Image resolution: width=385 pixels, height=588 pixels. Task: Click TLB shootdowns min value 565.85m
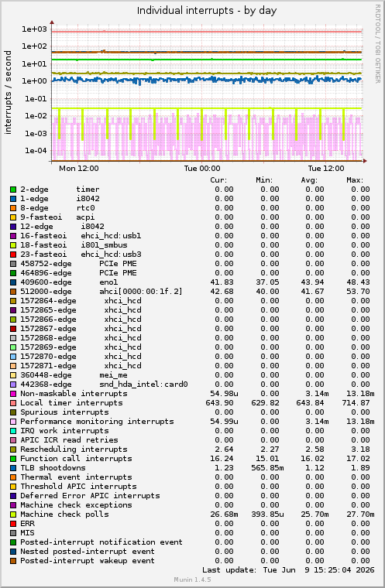[267, 468]
